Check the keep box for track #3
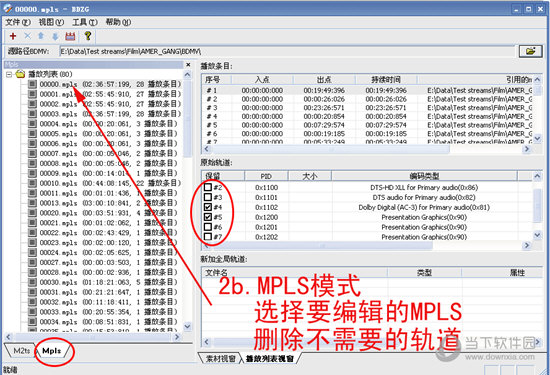 208,197
